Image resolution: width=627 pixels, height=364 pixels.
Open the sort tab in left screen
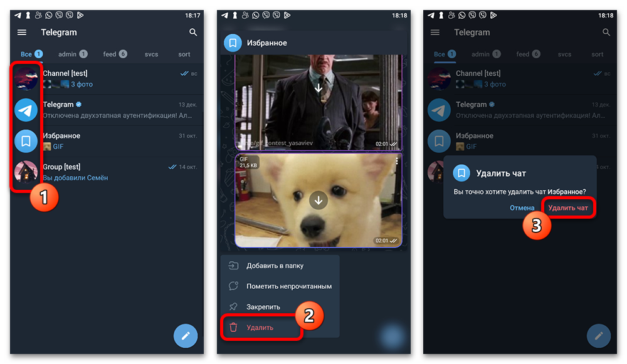pyautogui.click(x=184, y=55)
